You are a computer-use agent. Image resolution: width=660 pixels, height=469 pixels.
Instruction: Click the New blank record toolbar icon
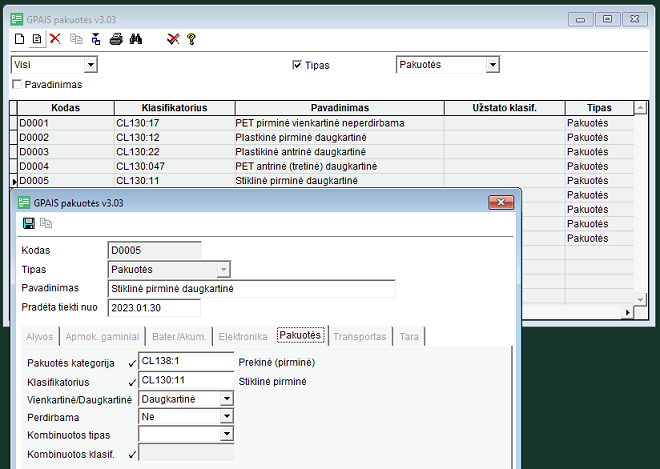pyautogui.click(x=19, y=39)
